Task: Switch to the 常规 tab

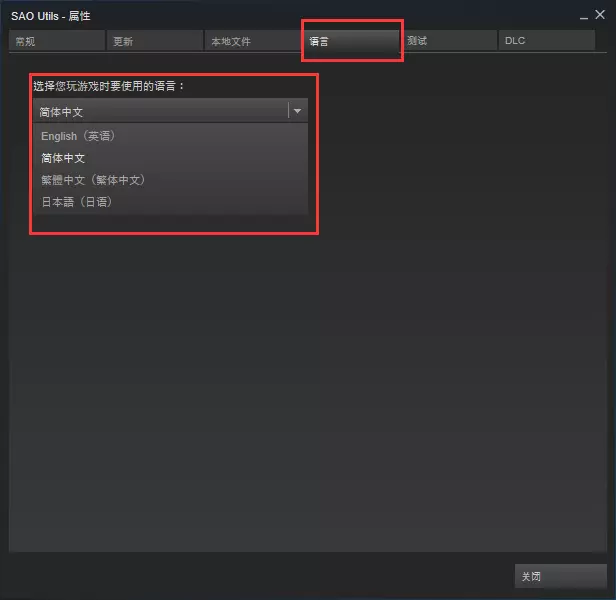Action: click(57, 40)
